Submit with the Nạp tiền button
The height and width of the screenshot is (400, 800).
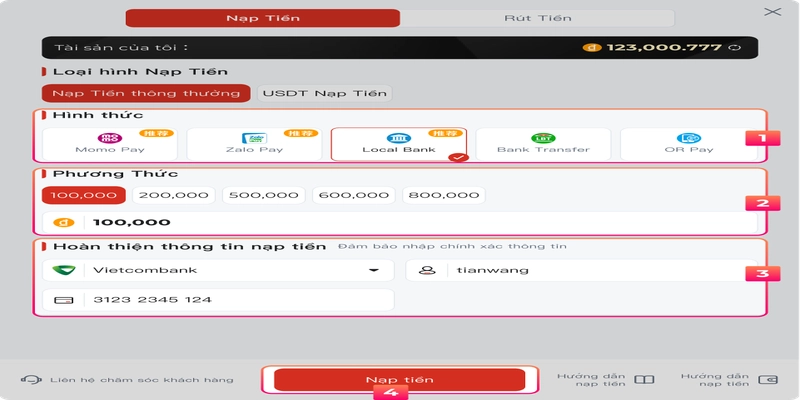click(399, 380)
